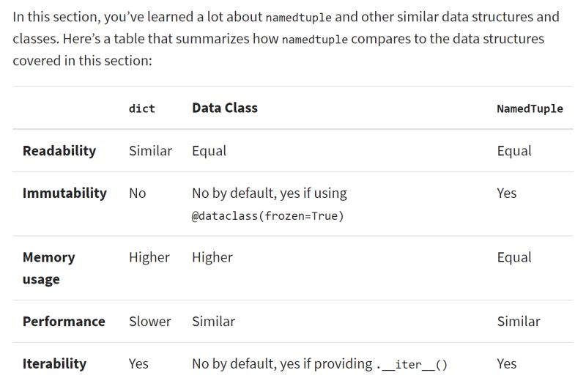Click the Slower cell in Performance row
This screenshot has width=586, height=392.
[150, 322]
